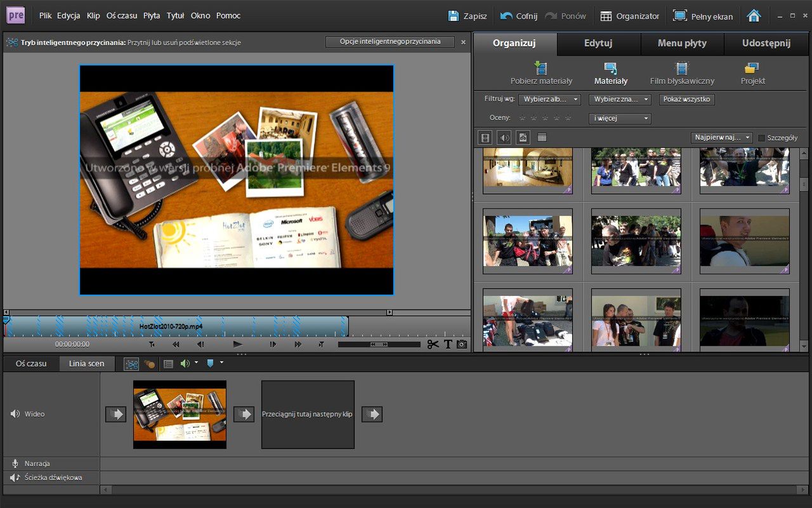Toggle the audio filter speaker icon
Viewport: 812px width, 508px height.
[504, 137]
